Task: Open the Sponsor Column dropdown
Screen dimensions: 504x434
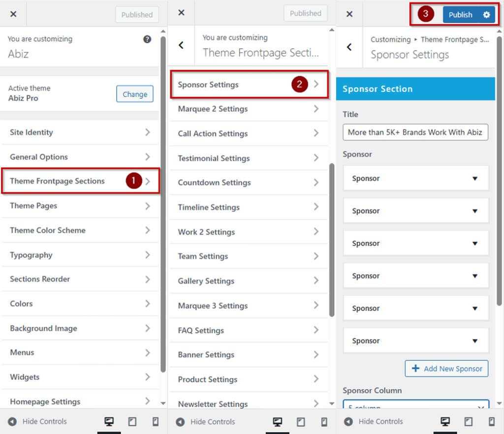Action: coord(415,405)
